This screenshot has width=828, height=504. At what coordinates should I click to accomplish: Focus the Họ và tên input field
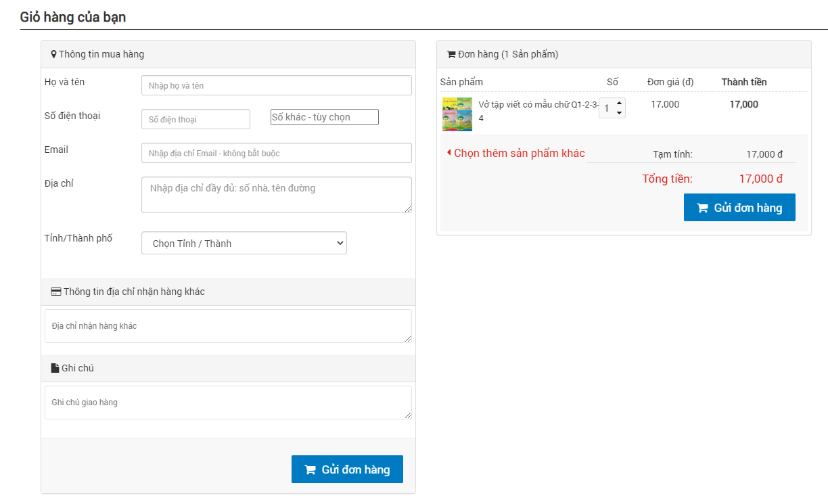click(276, 85)
